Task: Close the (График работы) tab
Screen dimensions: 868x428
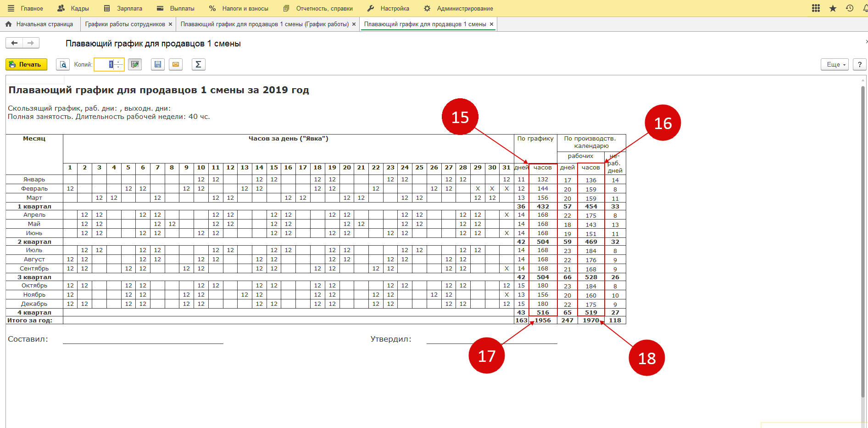Action: click(x=354, y=24)
